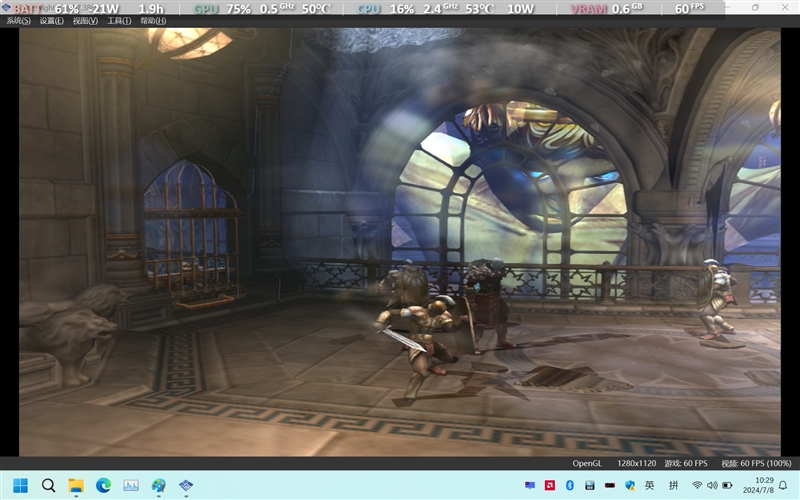This screenshot has width=800, height=500.
Task: Open the 视图(V) view menu
Action: click(x=85, y=21)
